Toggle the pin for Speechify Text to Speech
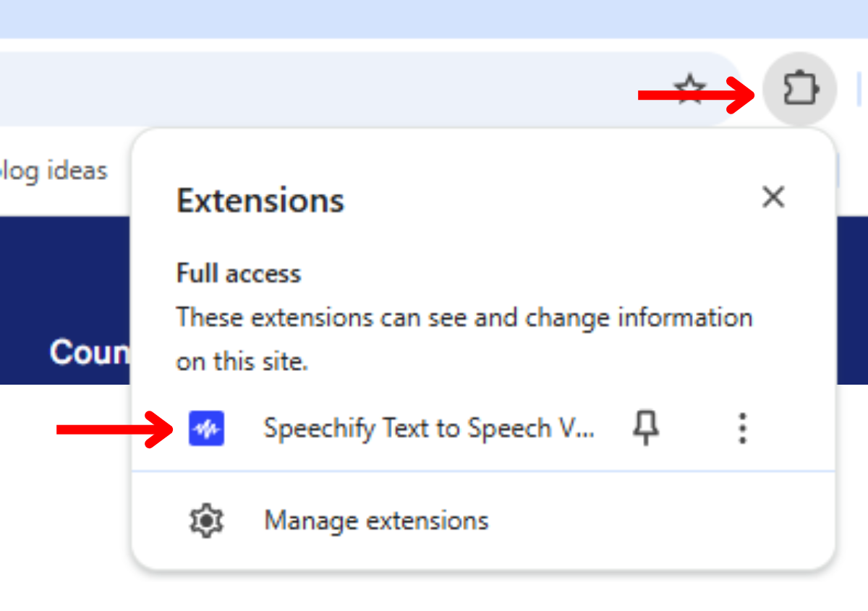Viewport: 868px width, 611px height. coord(645,428)
